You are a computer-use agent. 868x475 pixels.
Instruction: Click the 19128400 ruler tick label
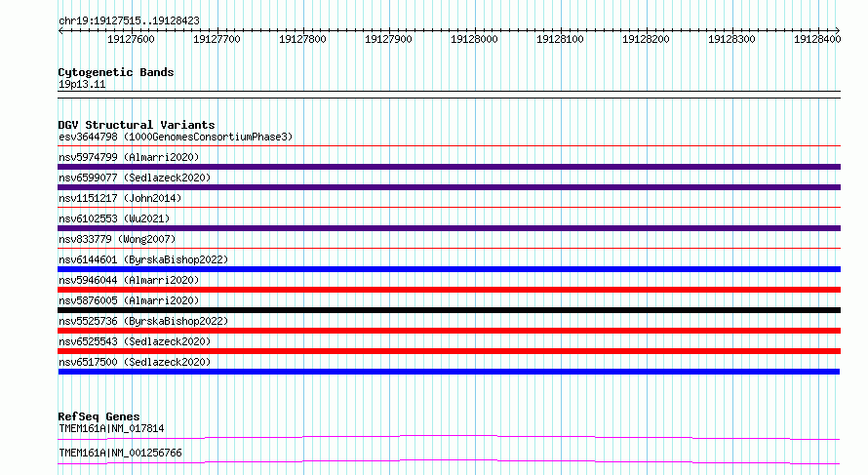click(817, 39)
